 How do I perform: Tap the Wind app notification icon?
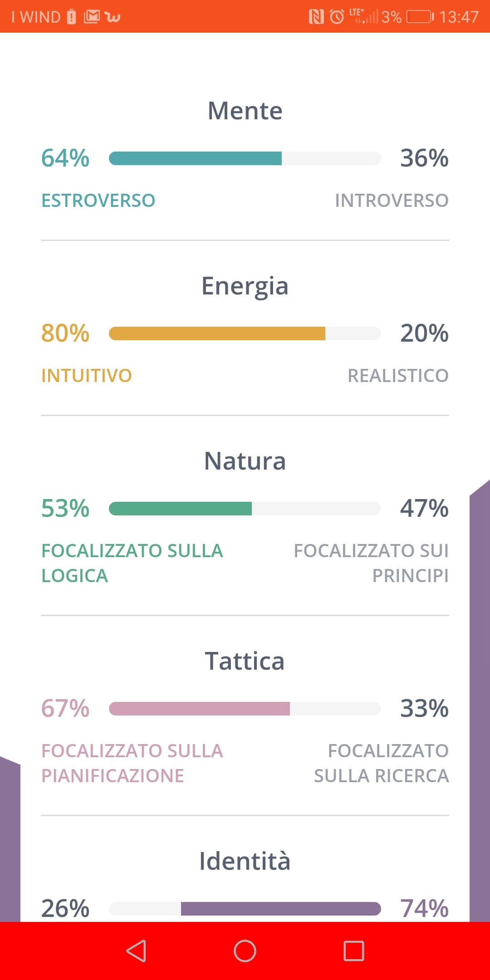point(113,17)
